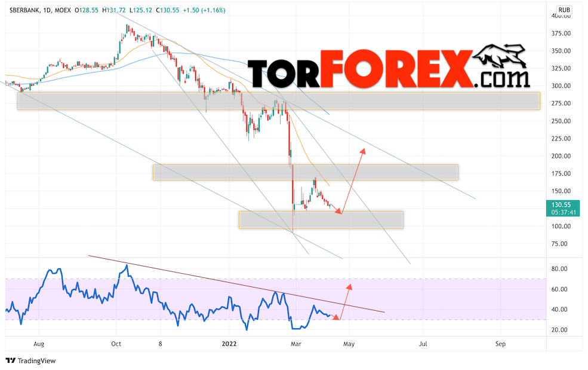This screenshot has height=370, width=588.
Task: Click the bar countdown 05:37:41
Action: (x=564, y=212)
